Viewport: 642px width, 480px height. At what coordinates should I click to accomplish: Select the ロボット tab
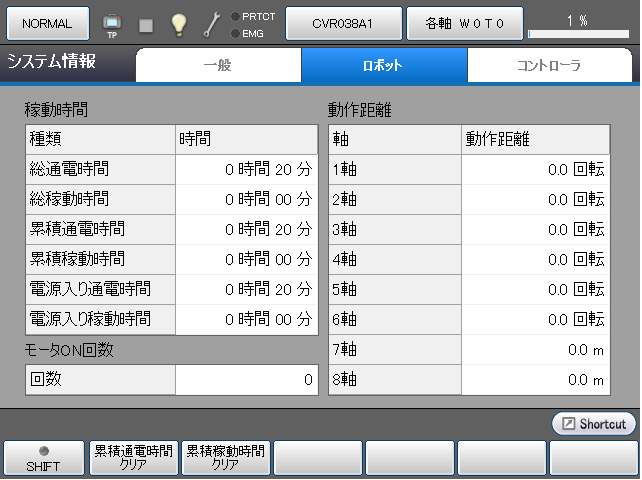pyautogui.click(x=384, y=66)
